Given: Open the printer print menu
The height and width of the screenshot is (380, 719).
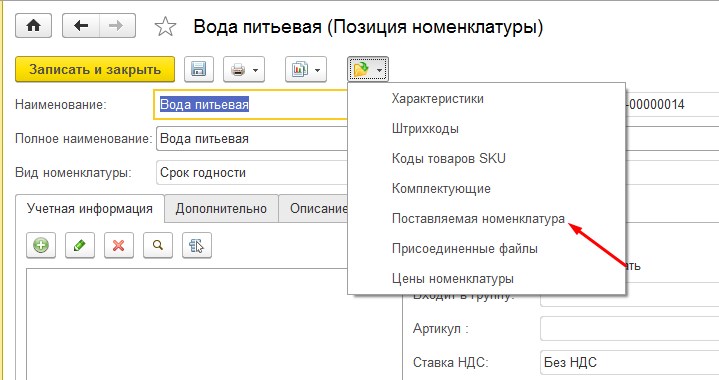Looking at the screenshot, I should [x=244, y=69].
